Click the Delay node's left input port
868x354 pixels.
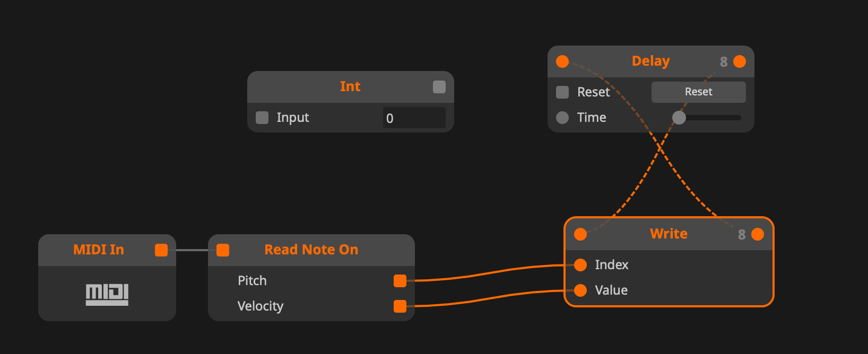562,61
